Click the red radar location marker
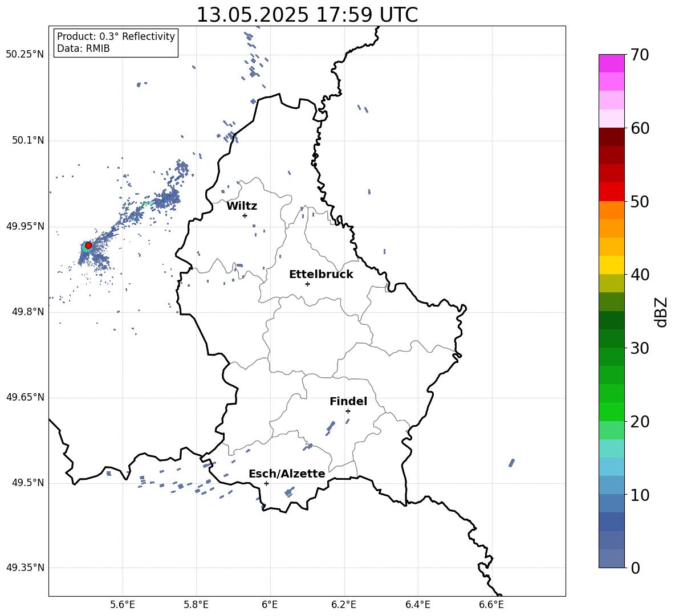 [x=88, y=246]
